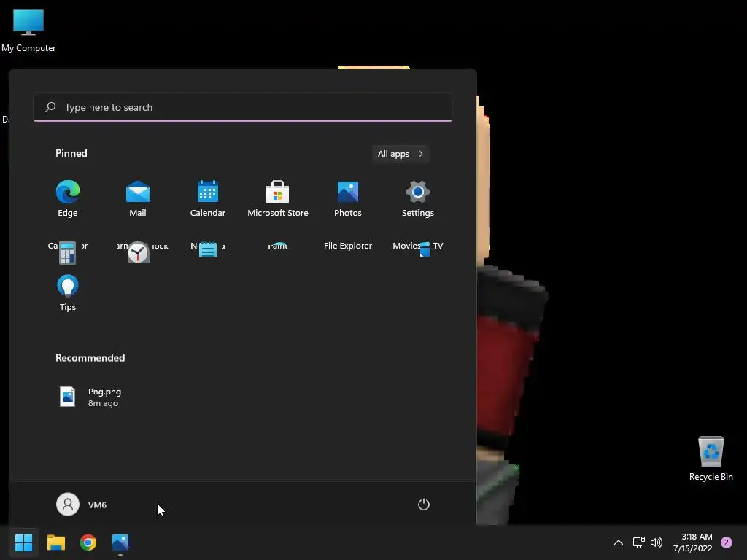
Task: Click the '8m ago' text under Png.png
Action: click(103, 403)
